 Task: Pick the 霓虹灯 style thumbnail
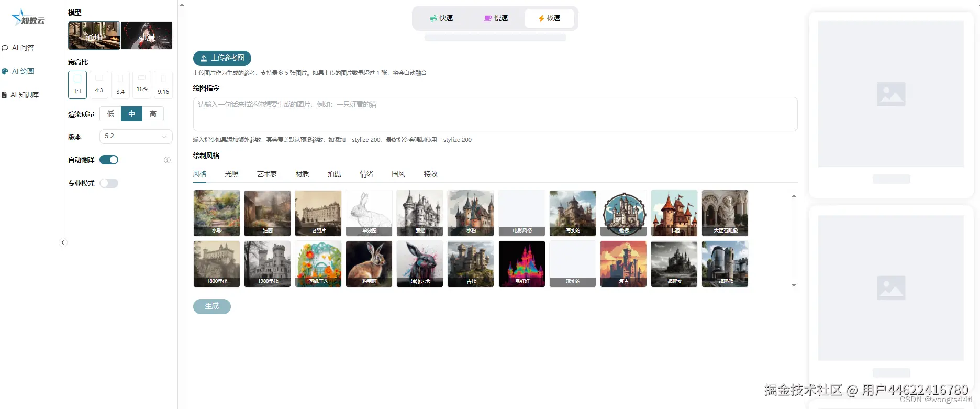[522, 264]
